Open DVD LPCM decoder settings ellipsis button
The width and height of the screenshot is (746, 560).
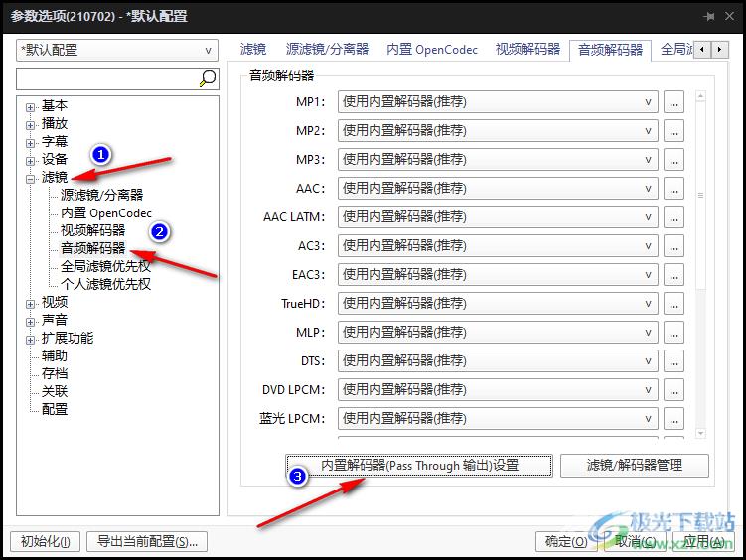point(673,390)
